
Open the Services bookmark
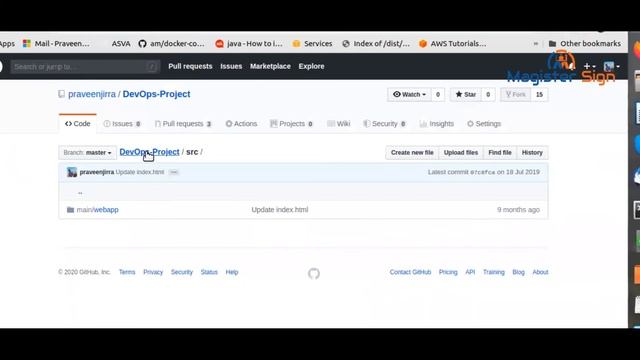[x=312, y=44]
